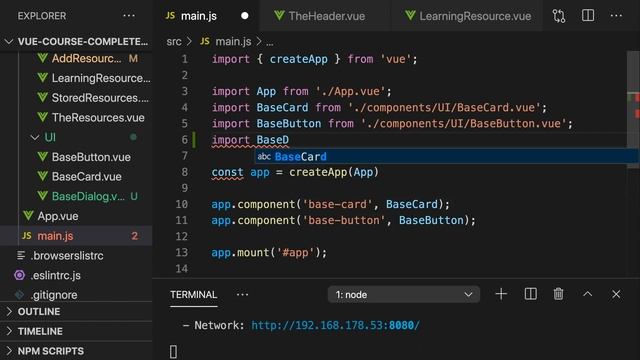Click './App.vue' import path on line 3
This screenshot has height=360, width=640.
pos(350,91)
